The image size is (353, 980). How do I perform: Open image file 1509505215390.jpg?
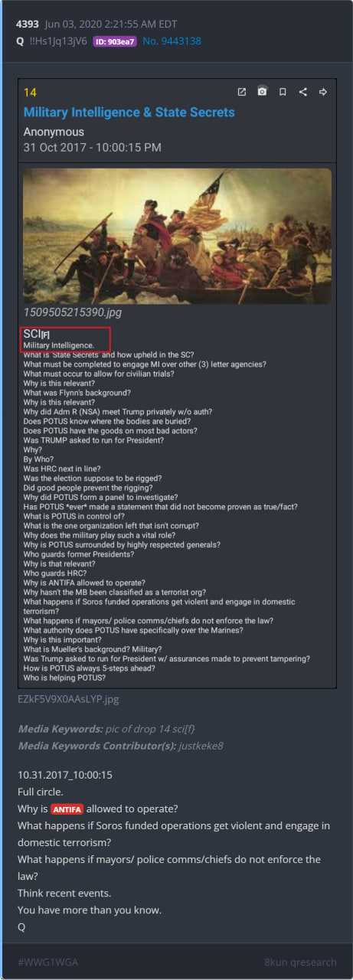pos(72,312)
